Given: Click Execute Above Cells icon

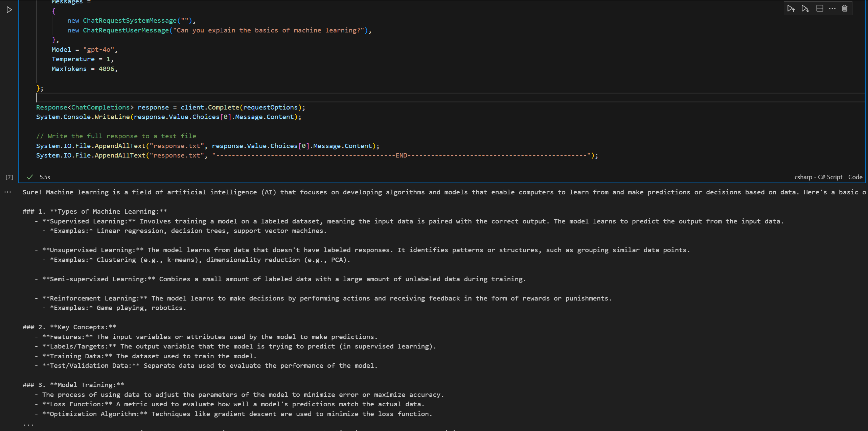Looking at the screenshot, I should 791,8.
